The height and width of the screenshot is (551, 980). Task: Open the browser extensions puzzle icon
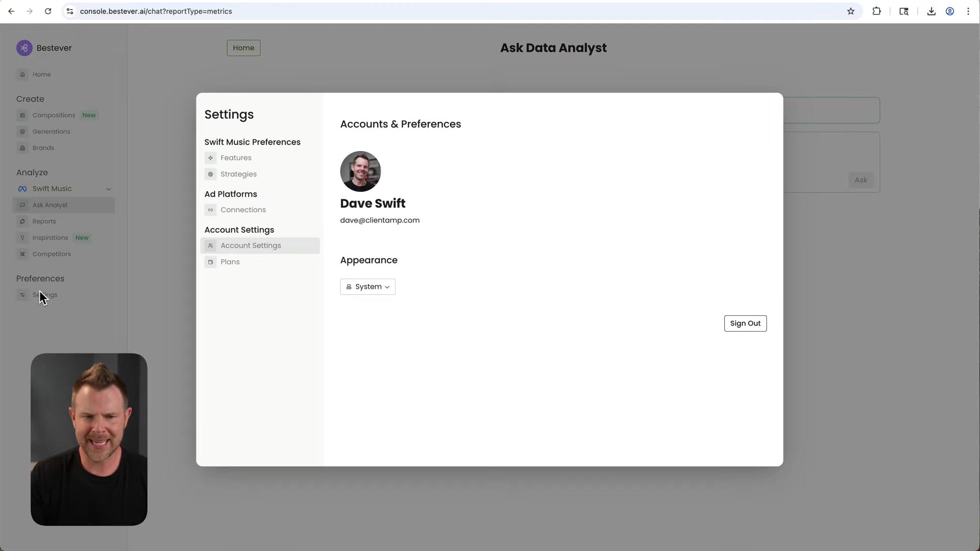point(877,11)
